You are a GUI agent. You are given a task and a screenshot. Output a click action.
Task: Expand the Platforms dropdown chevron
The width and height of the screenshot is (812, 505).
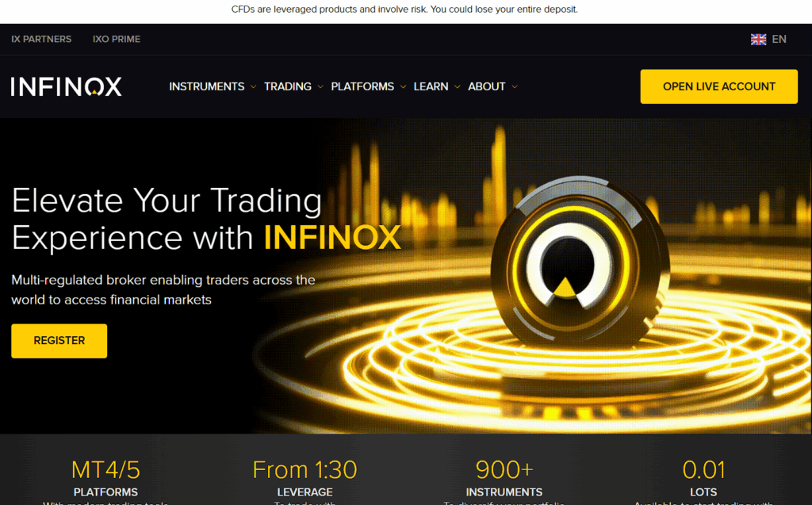(x=403, y=87)
